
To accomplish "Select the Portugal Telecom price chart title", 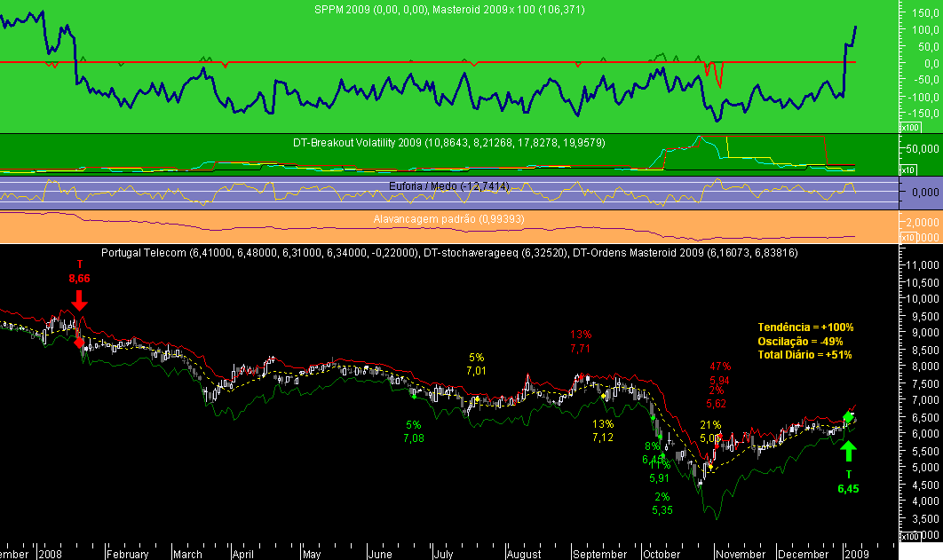I will coord(449,253).
